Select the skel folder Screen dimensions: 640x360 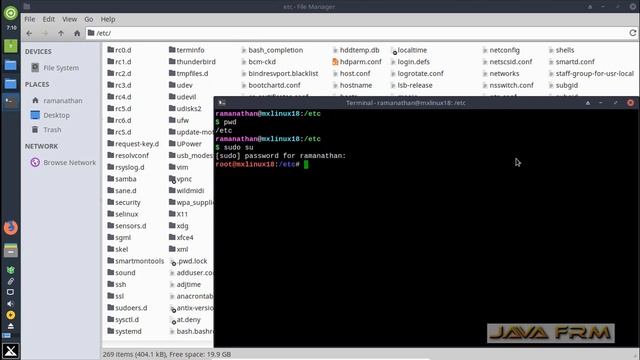point(118,249)
